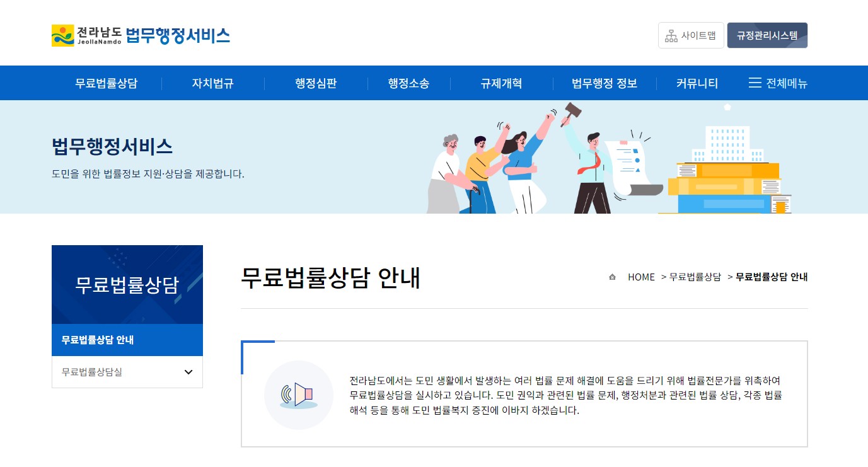Click the home icon in breadcrumb
Screen dimensions: 868x467
612,277
